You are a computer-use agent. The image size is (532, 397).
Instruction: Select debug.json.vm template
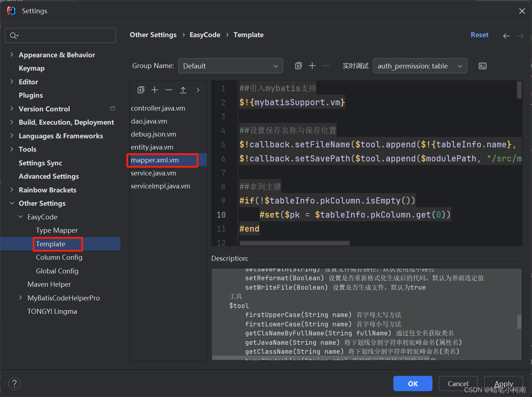(154, 134)
